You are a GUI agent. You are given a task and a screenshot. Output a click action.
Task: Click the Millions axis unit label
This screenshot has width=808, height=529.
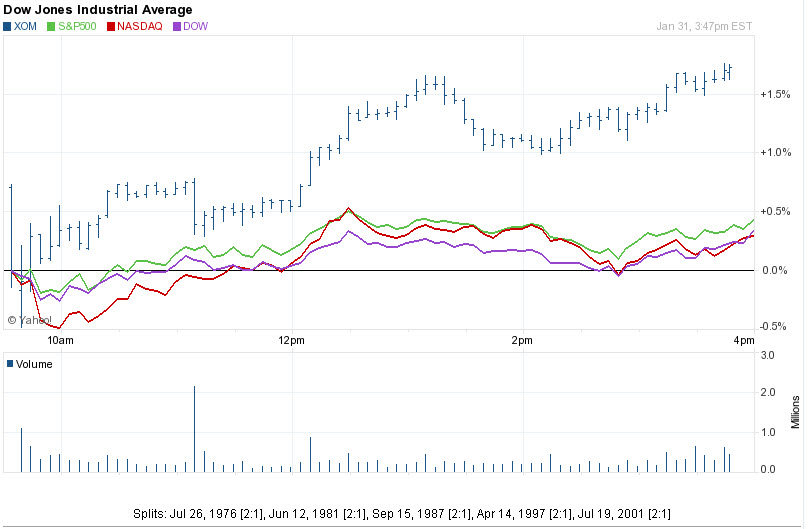tap(796, 412)
